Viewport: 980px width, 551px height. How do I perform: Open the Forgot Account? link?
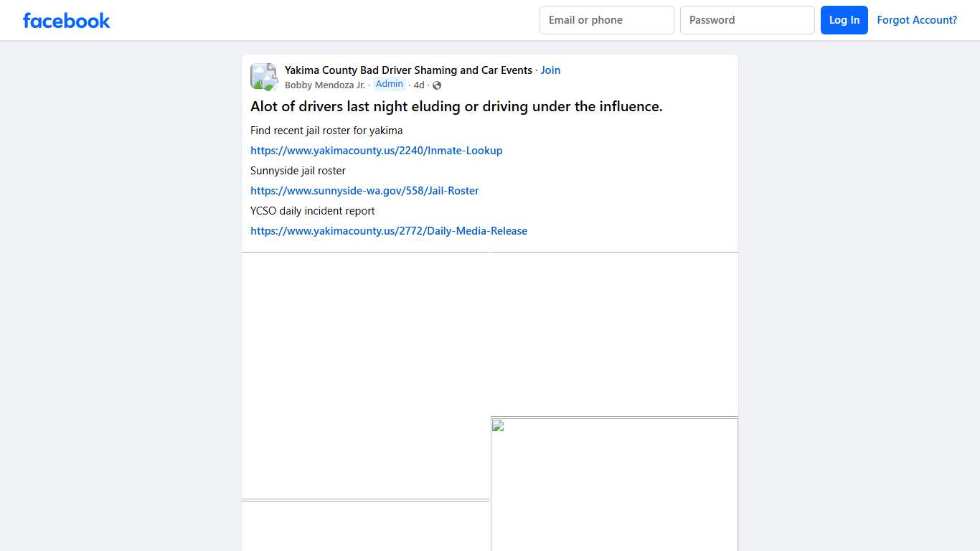[916, 20]
